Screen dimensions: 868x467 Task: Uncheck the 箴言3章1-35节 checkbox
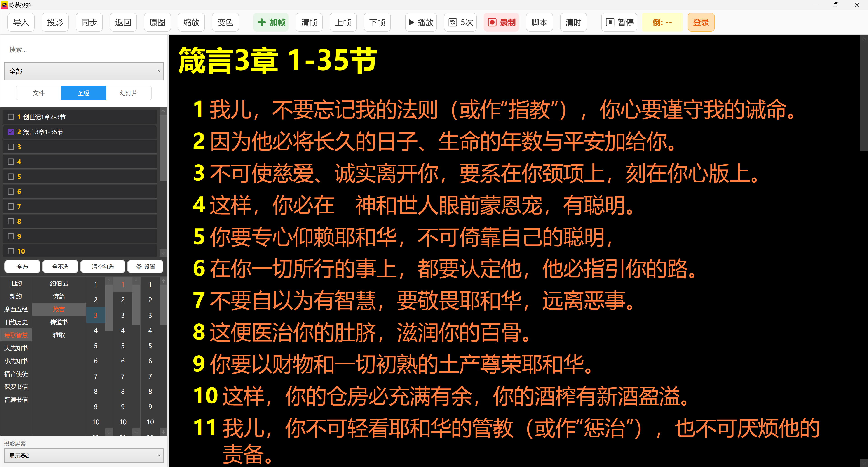(x=10, y=132)
